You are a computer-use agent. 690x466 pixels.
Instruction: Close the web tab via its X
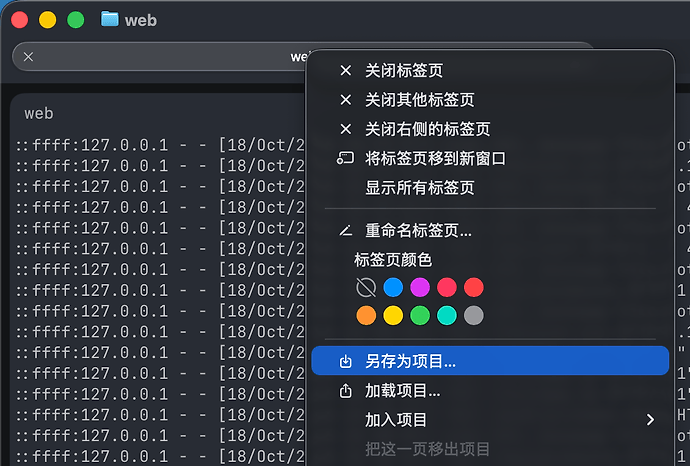pyautogui.click(x=29, y=57)
